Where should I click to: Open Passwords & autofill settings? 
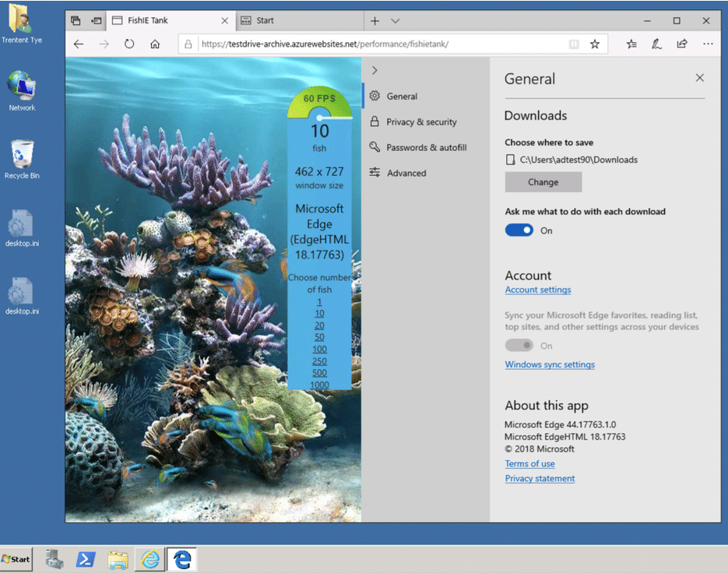pyautogui.click(x=425, y=147)
